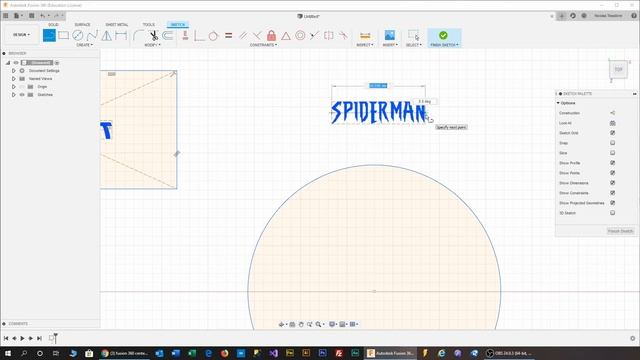This screenshot has height=360, width=640.
Task: Select the Fillet modify tool
Action: (x=138, y=36)
